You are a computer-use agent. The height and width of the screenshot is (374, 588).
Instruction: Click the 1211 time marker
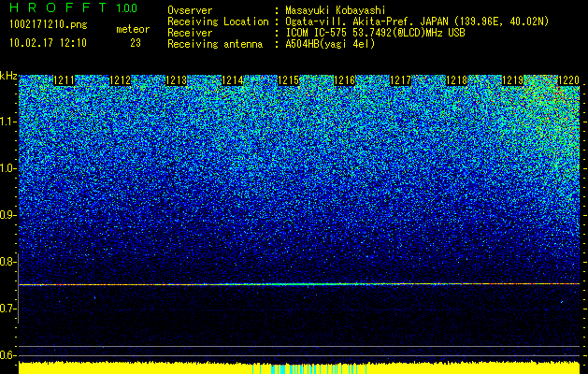(x=65, y=79)
